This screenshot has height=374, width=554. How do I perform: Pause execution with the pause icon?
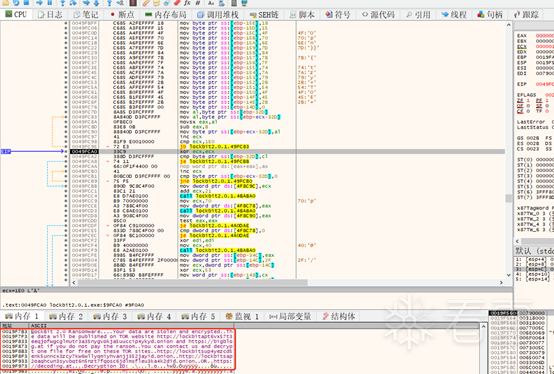(50, 3)
